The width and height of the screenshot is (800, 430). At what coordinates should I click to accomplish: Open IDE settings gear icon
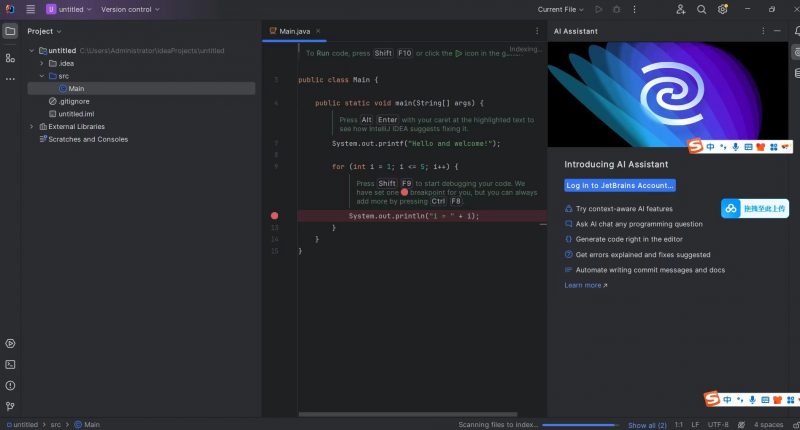click(723, 9)
